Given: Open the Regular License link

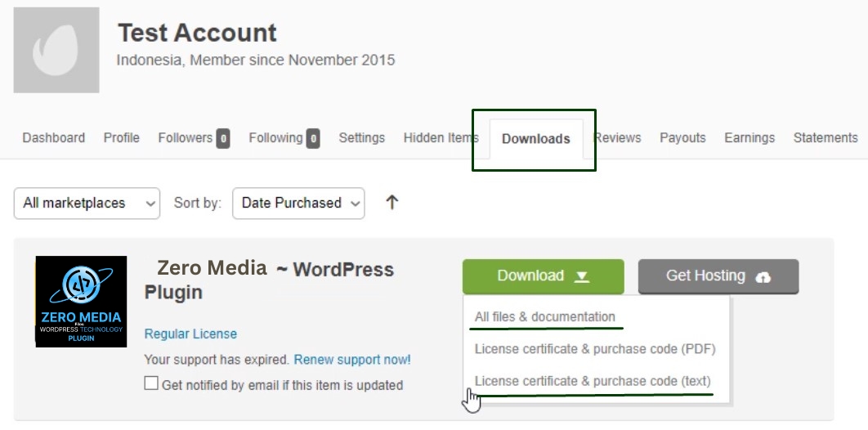Looking at the screenshot, I should coord(190,334).
